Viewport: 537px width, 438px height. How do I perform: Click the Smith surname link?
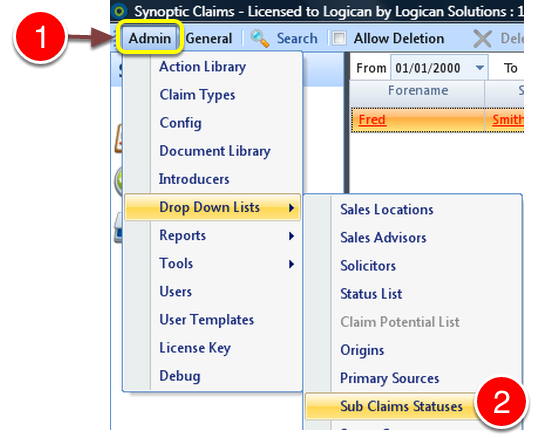[x=508, y=120]
